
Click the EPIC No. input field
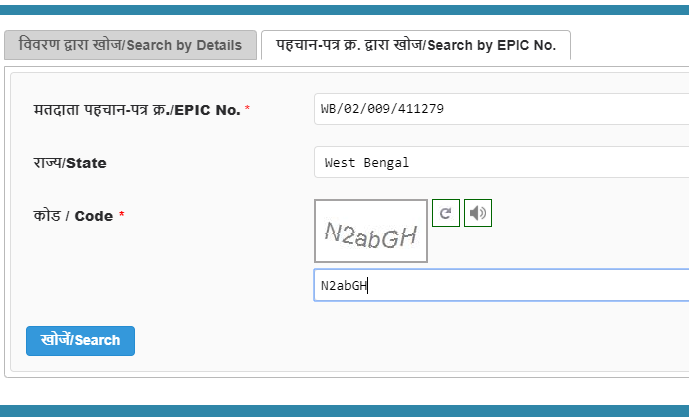pyautogui.click(x=501, y=109)
